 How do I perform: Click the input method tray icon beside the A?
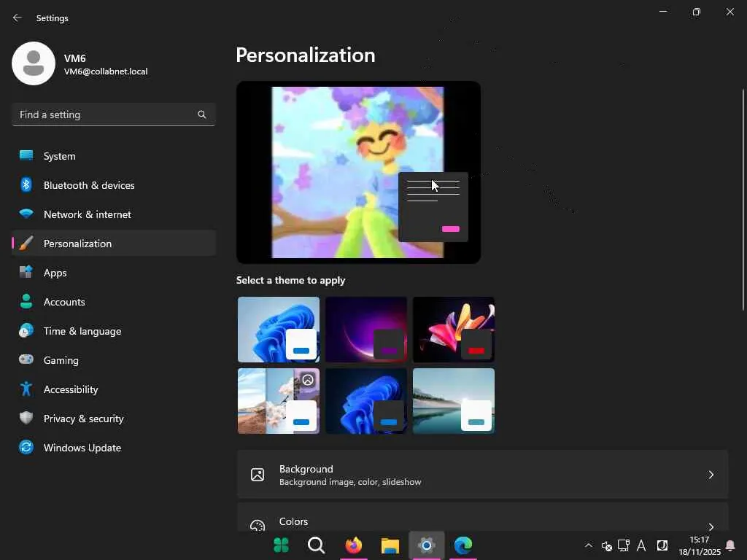[662, 545]
